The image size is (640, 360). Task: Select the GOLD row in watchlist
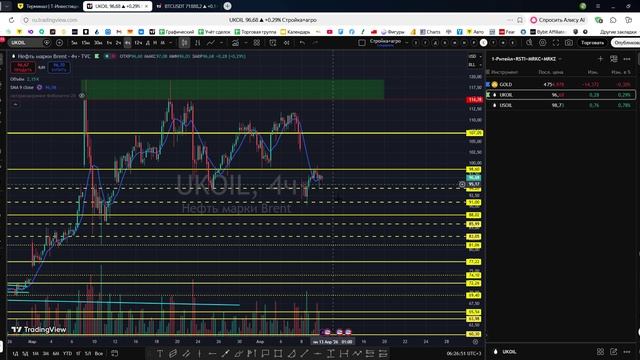point(561,84)
